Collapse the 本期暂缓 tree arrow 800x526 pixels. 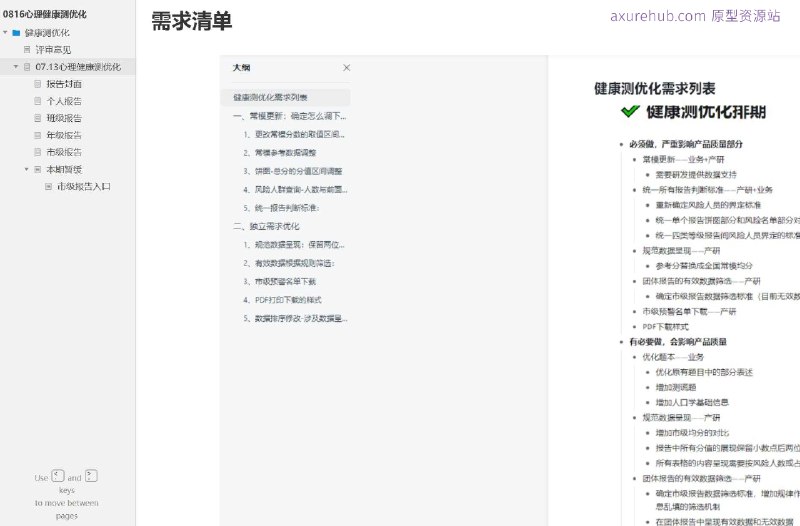click(27, 169)
